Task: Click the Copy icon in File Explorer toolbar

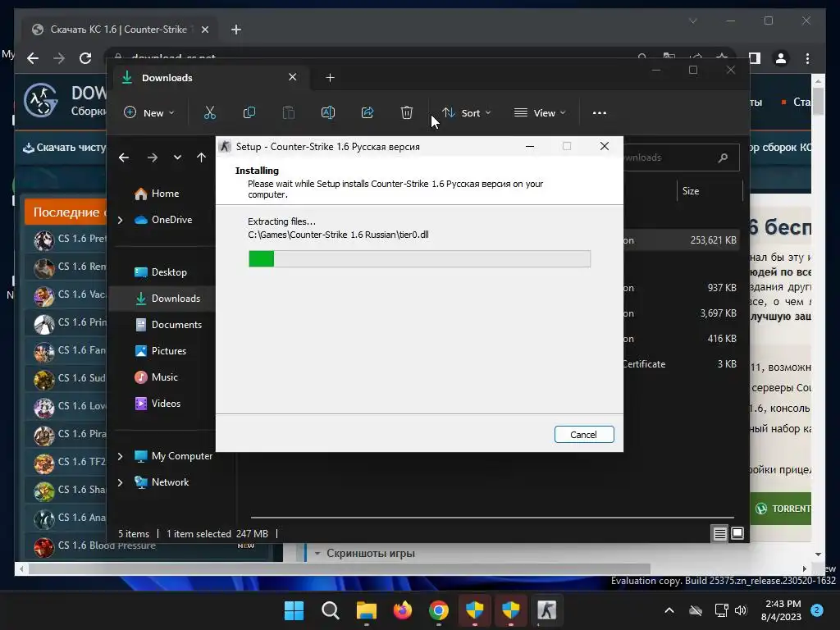Action: tap(249, 112)
